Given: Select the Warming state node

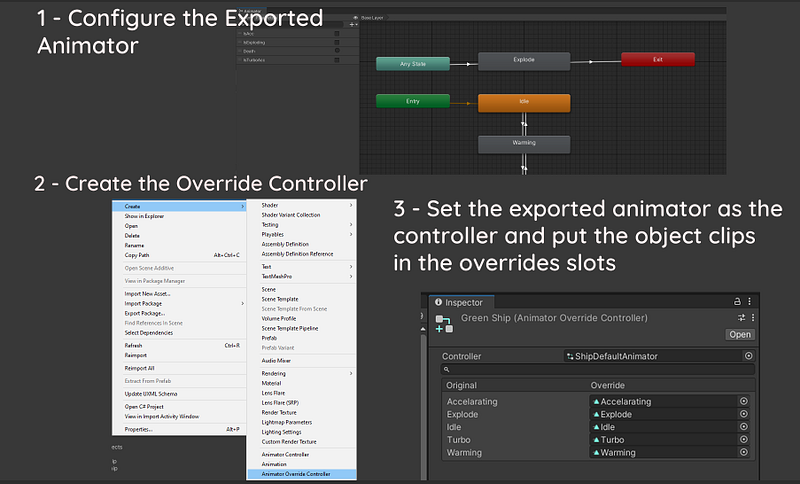Looking at the screenshot, I should (524, 144).
